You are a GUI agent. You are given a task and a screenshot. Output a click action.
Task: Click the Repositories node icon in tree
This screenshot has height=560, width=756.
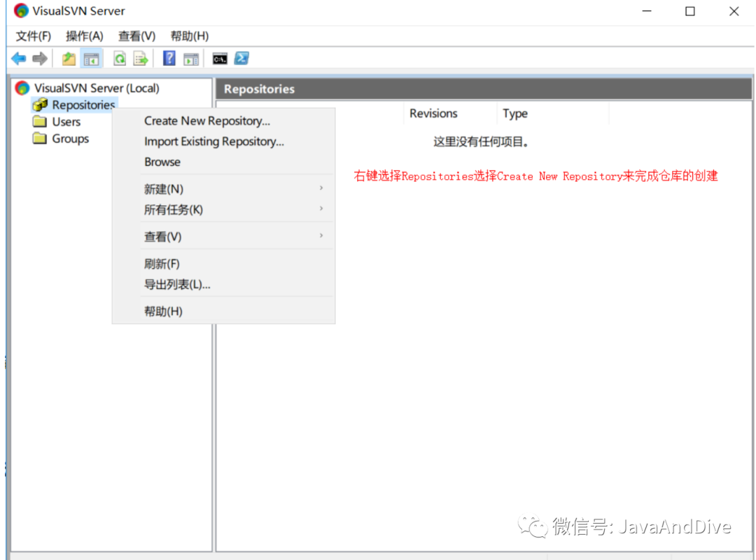[x=40, y=105]
